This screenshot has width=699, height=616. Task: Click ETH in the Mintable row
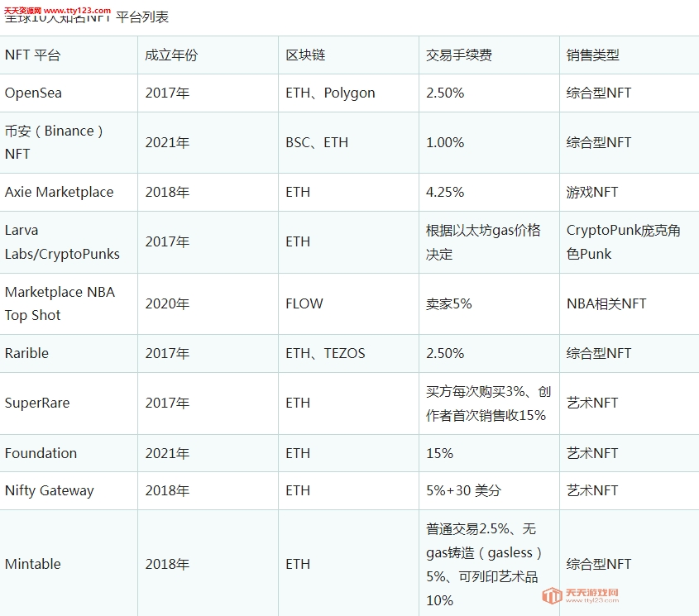pos(298,564)
